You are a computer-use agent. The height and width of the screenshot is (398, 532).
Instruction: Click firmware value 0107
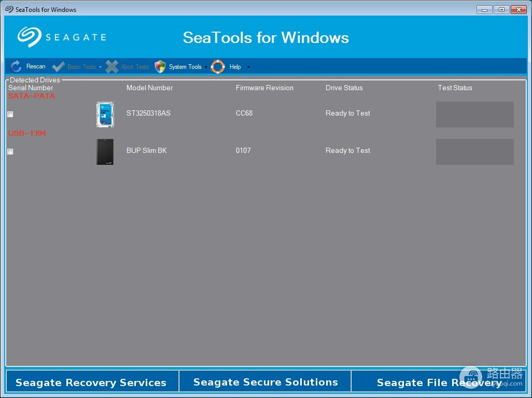tap(243, 150)
